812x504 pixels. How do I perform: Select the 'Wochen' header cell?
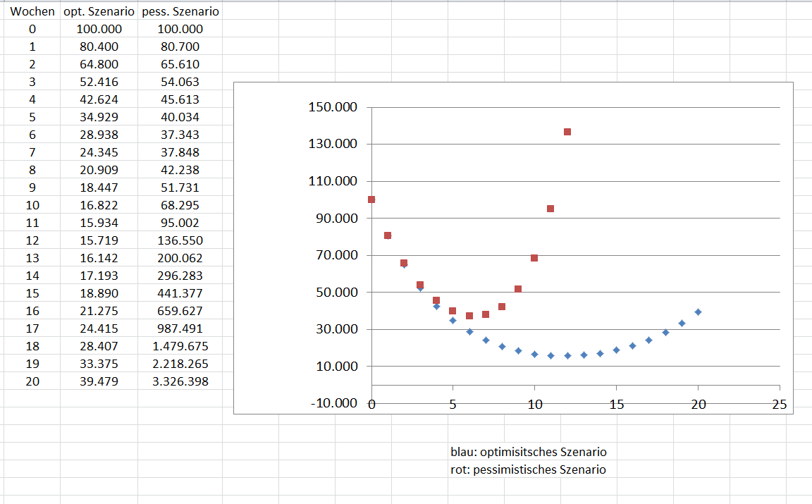coord(32,12)
